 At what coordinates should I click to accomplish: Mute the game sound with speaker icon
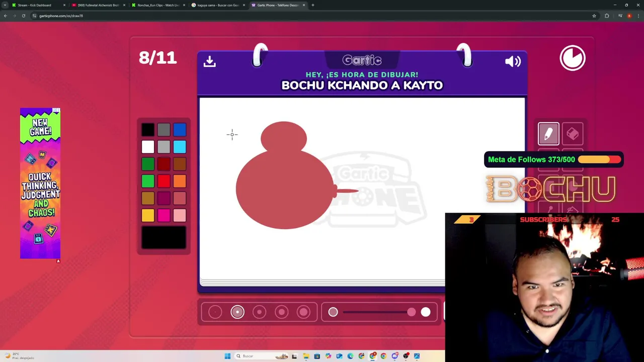(513, 61)
